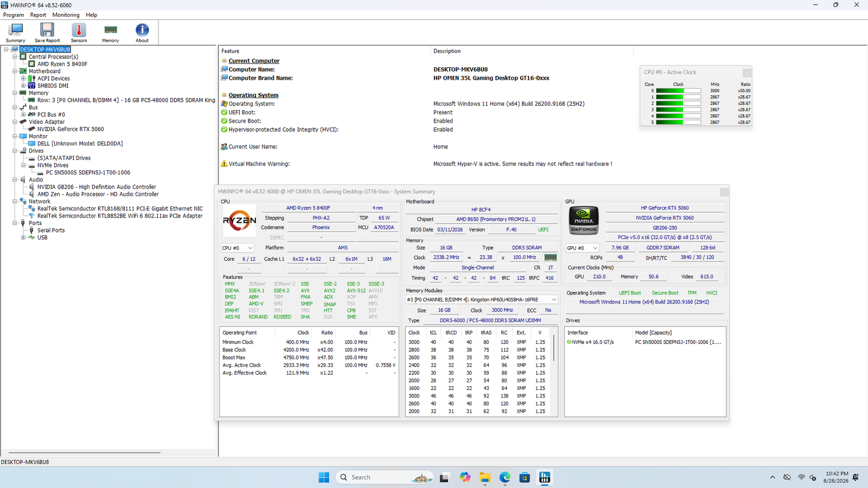Click the NVIDIA GeForce logo in System Summary
Image resolution: width=868 pixels, height=488 pixels.
tap(584, 221)
